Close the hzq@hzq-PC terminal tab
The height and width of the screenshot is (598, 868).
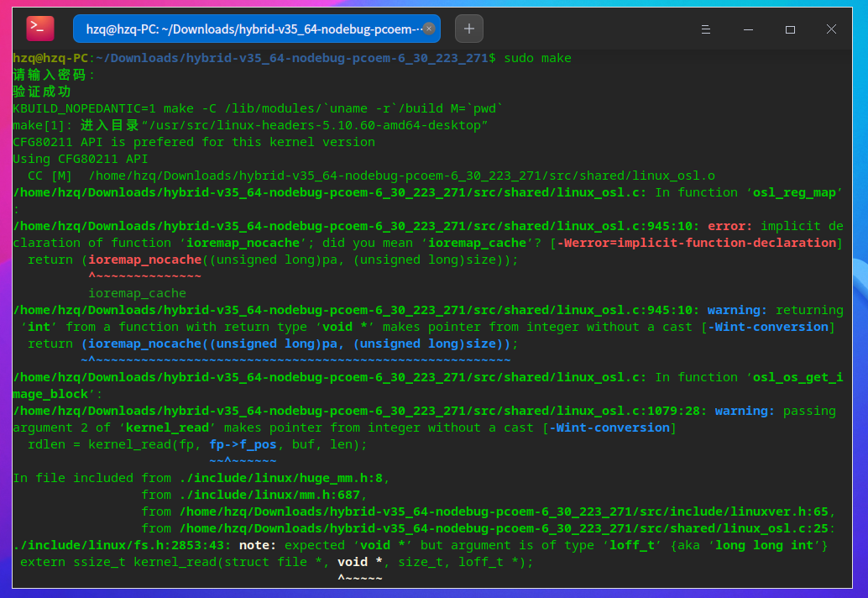[429, 29]
